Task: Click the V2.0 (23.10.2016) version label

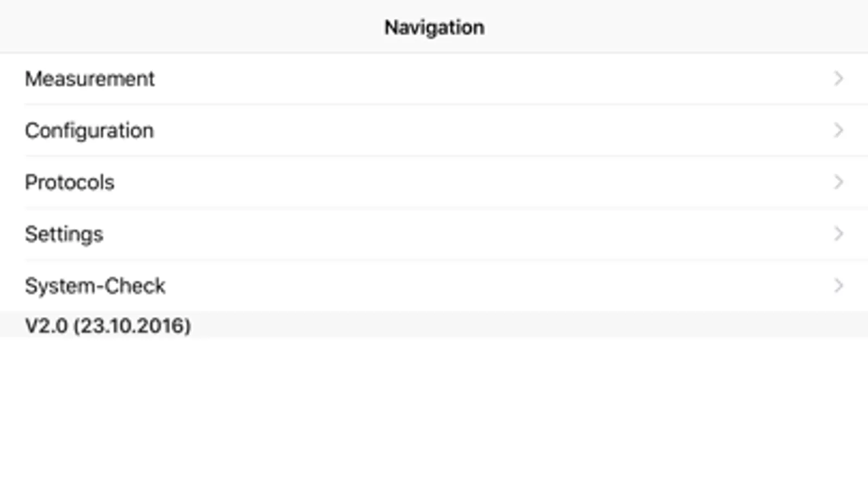Action: tap(108, 325)
